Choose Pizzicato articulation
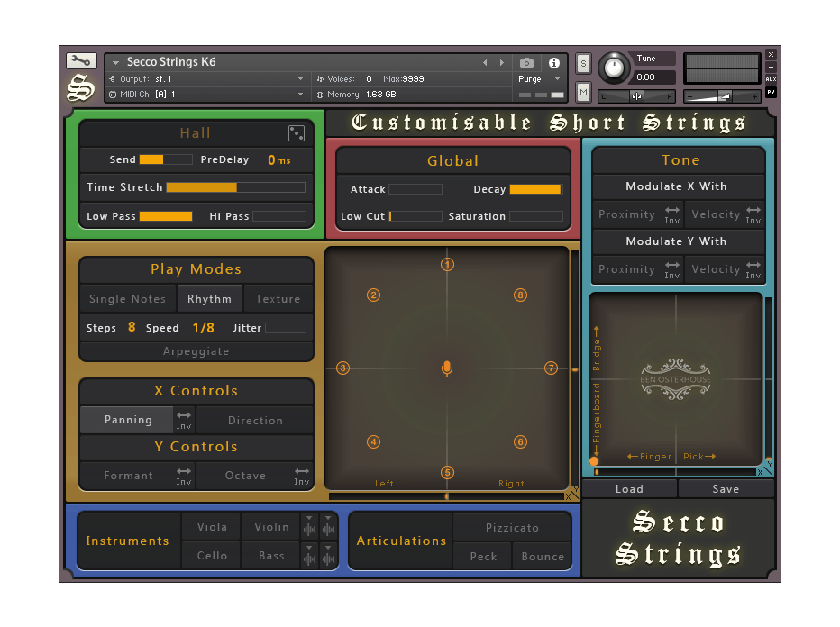The width and height of the screenshot is (840, 627). (512, 527)
